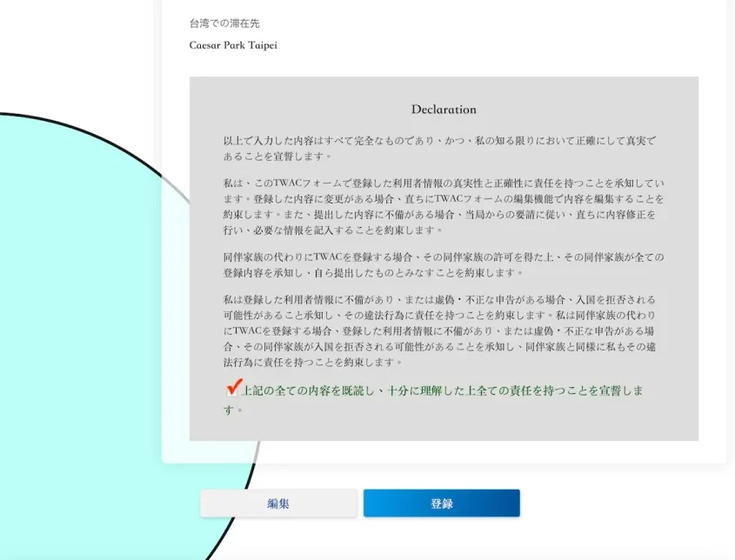Screen dimensions: 735x560
Task: Click the large cyan circle decoration
Action: [x=78, y=348]
